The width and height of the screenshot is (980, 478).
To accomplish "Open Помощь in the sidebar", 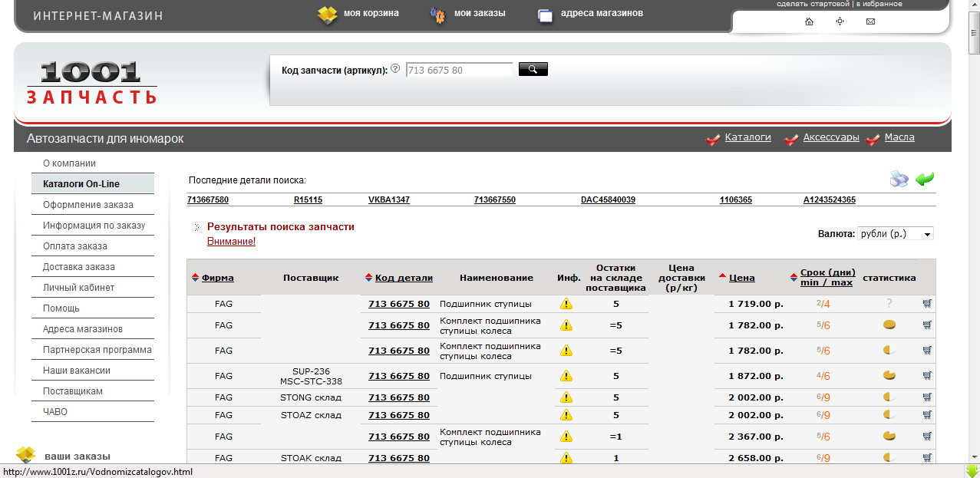I will click(x=61, y=308).
